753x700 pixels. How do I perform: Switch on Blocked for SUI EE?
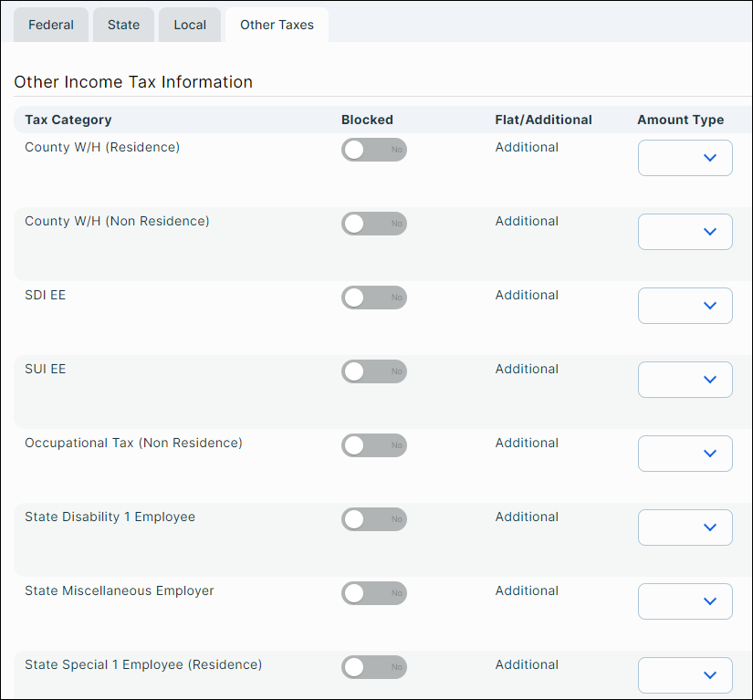pyautogui.click(x=374, y=371)
